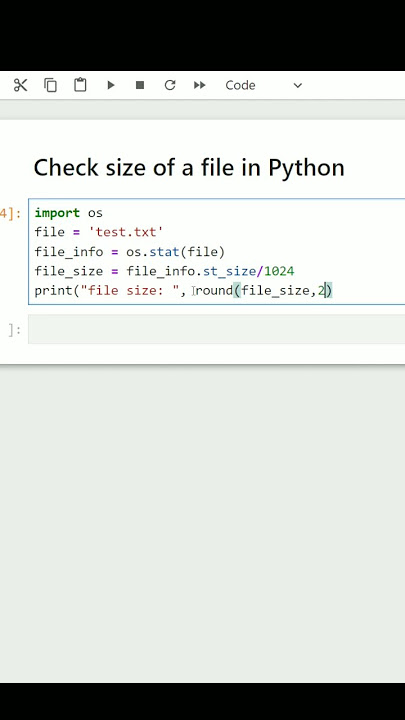Click the 1024 number in code
Viewport: 405px width, 720px height.
click(x=279, y=271)
